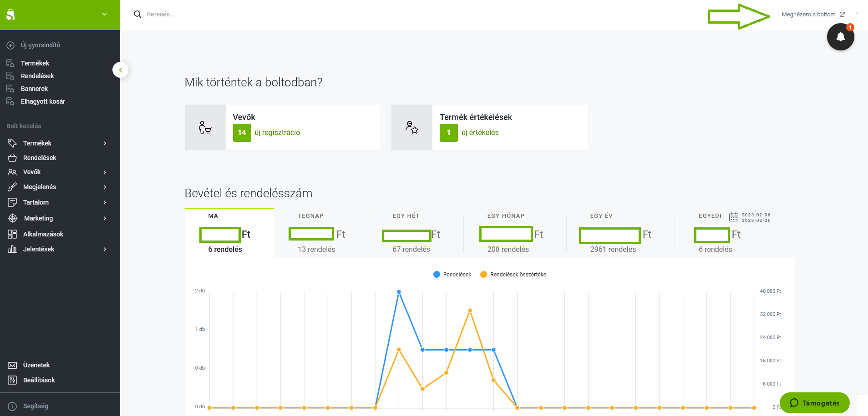Open Beállítások settings icon in sidebar

12,380
